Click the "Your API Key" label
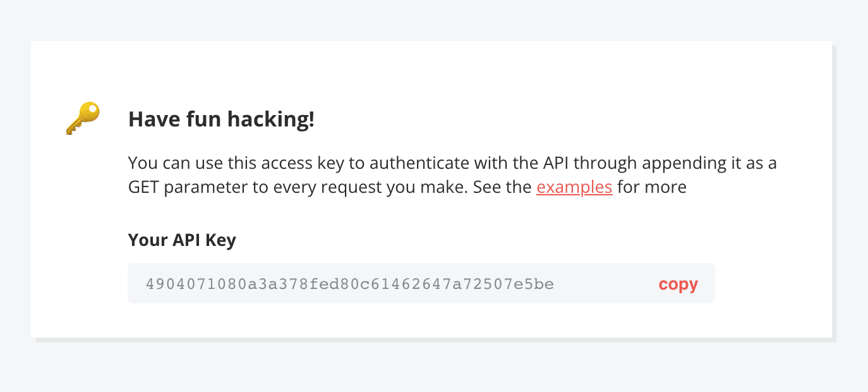Image resolution: width=868 pixels, height=392 pixels. click(x=182, y=240)
